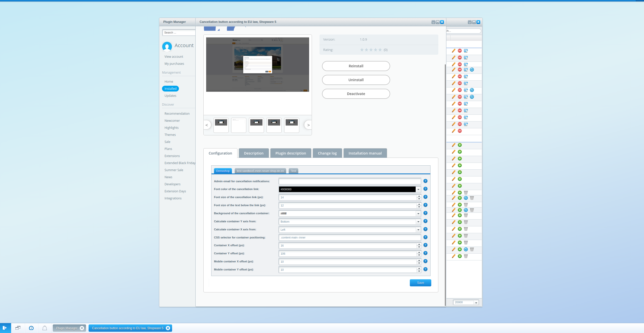Click the speedometer icon in taskbar
The width and height of the screenshot is (644, 333).
31,328
